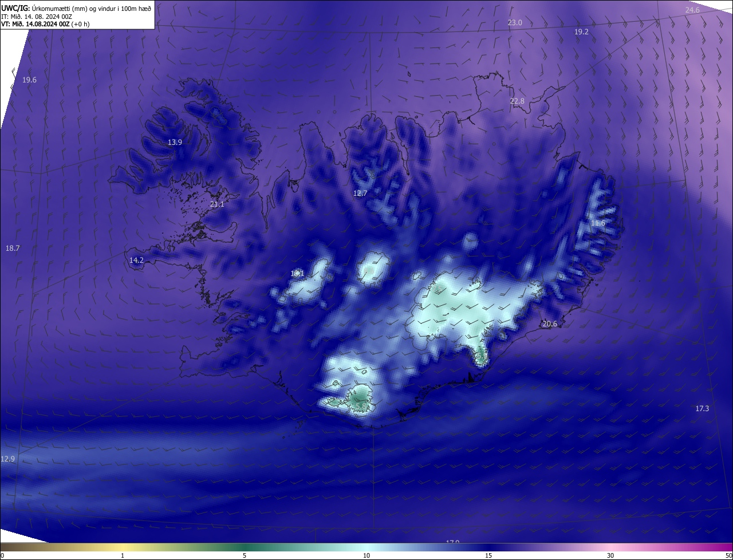Click the 21.1 value on the map
Screen dimensions: 733x560
(x=217, y=204)
